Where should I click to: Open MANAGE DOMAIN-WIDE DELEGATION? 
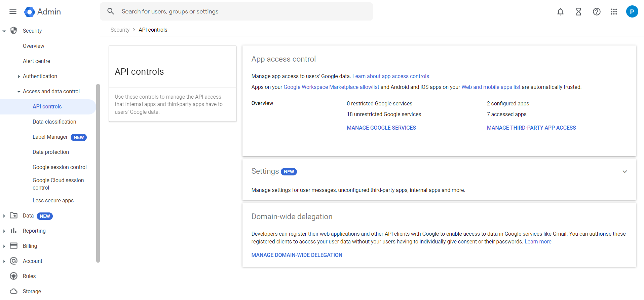297,255
